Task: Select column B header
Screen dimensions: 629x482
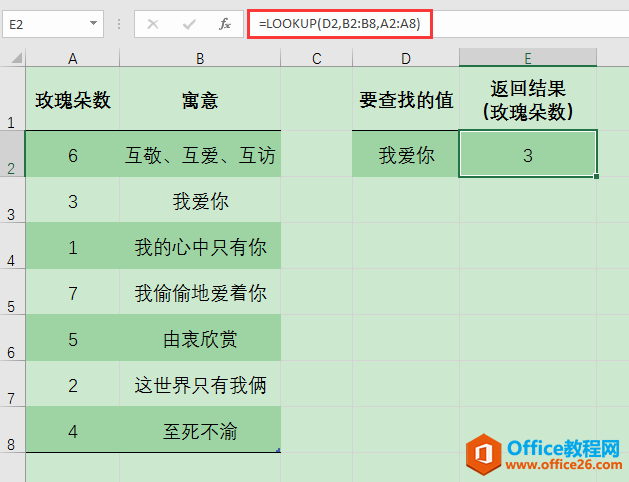Action: [200, 59]
